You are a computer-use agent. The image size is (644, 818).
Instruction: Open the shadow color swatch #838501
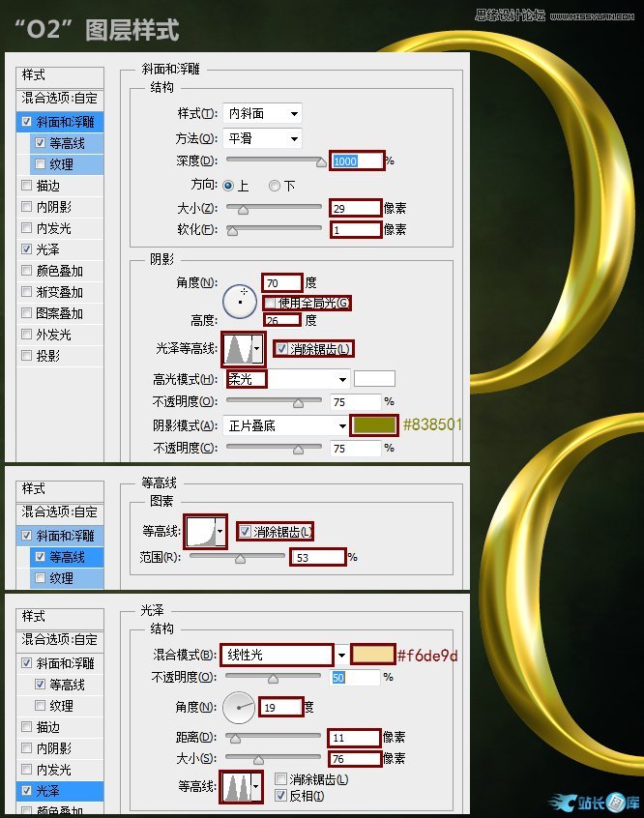tap(373, 424)
